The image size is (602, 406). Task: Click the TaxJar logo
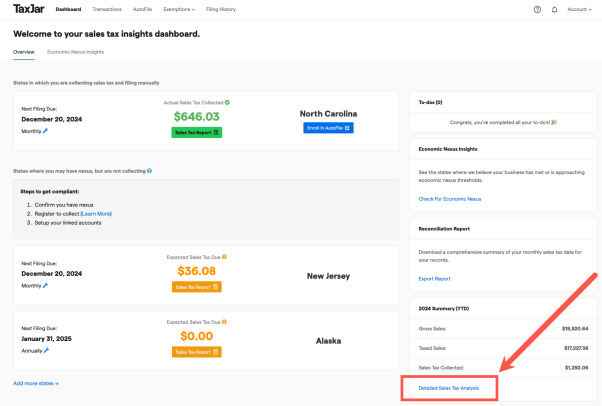29,9
